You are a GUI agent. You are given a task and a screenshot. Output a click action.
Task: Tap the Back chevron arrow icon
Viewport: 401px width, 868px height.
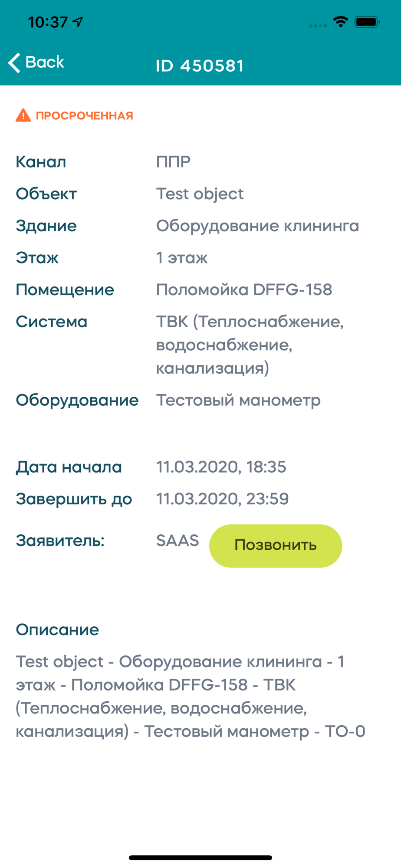(x=14, y=63)
